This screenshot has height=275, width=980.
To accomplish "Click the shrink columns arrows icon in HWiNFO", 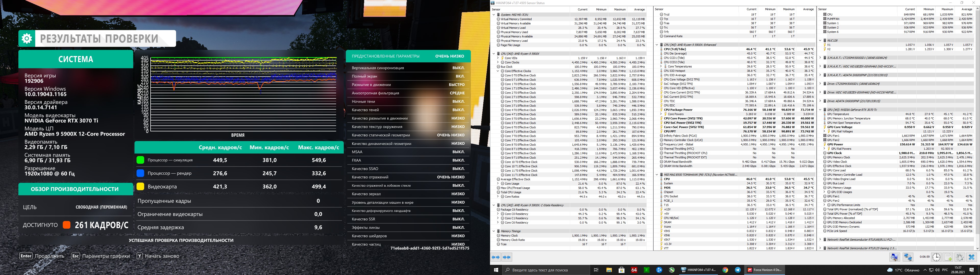I will pos(507,257).
